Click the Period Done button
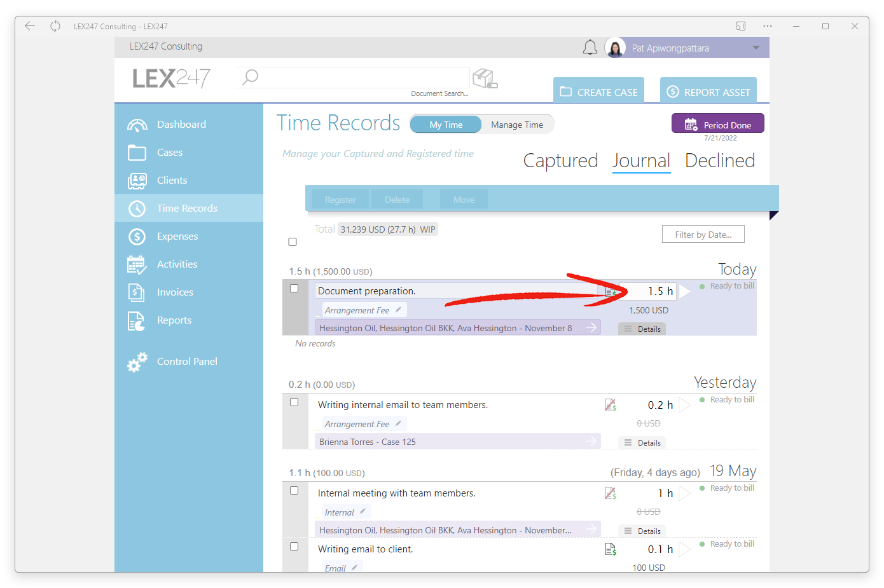 [x=717, y=125]
